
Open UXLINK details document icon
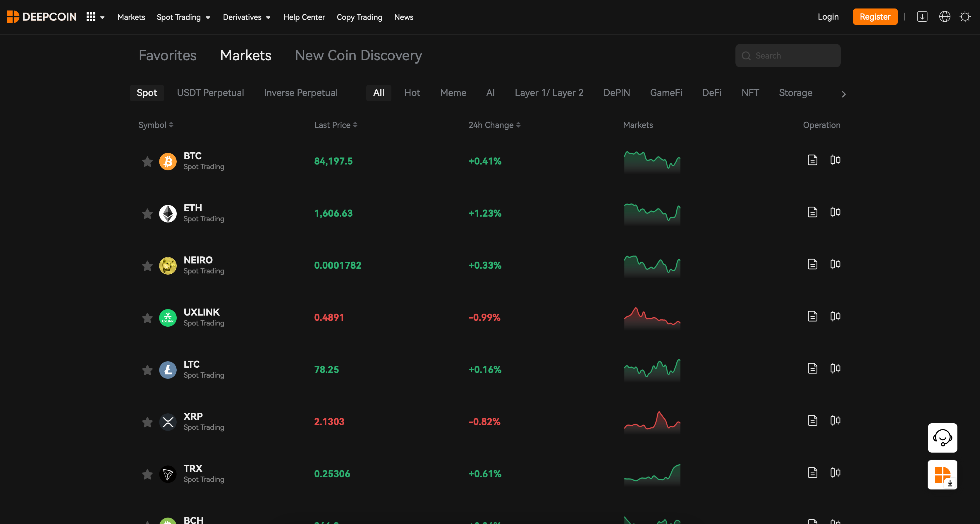click(812, 316)
